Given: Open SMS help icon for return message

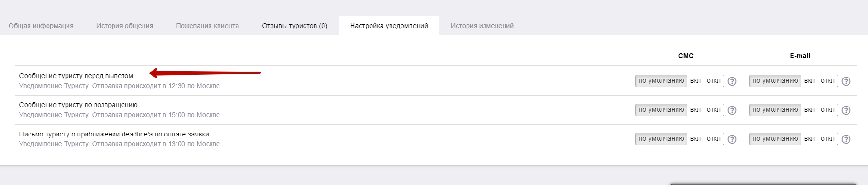Looking at the screenshot, I should [732, 110].
